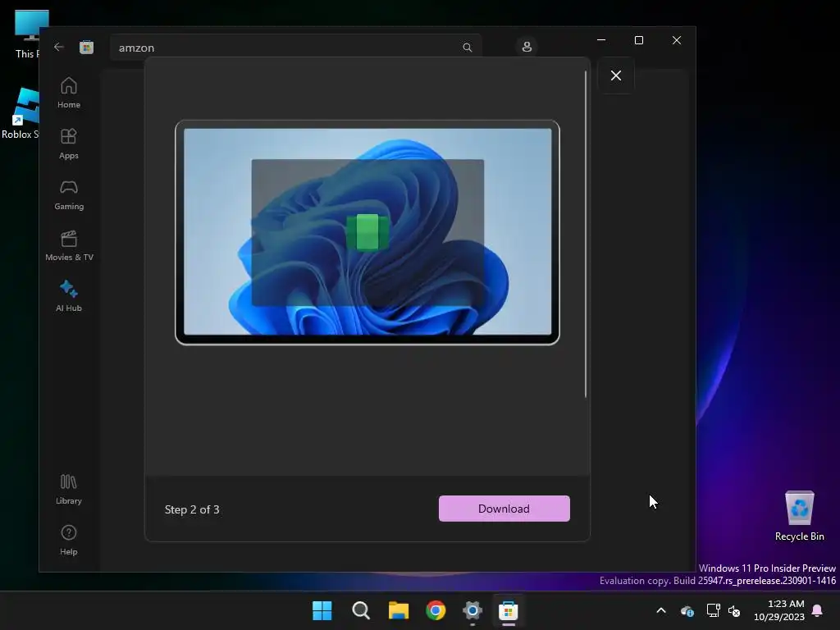The height and width of the screenshot is (630, 840).
Task: Go to Home in Store sidebar
Action: [69, 93]
